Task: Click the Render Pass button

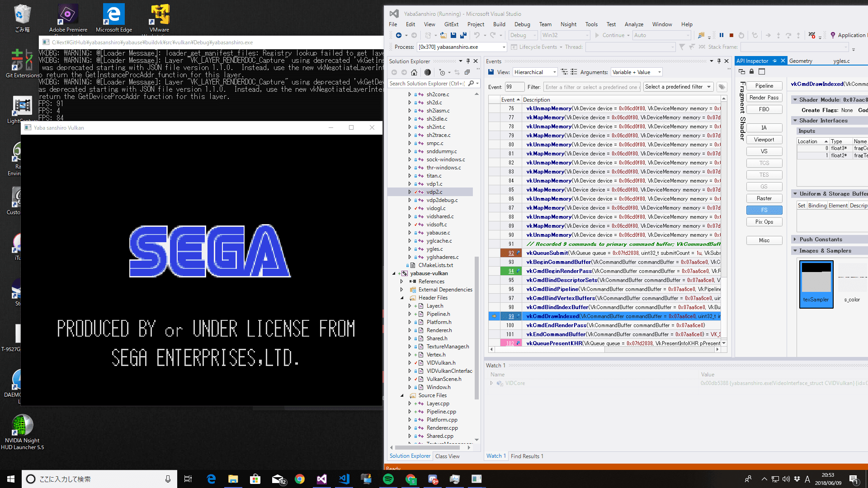Action: coord(764,98)
